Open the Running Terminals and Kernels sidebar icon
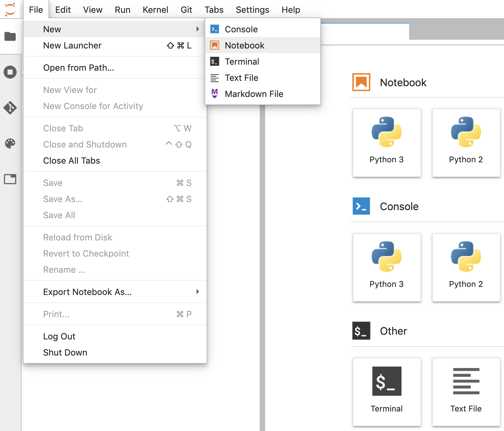This screenshot has width=504, height=431. (x=10, y=72)
